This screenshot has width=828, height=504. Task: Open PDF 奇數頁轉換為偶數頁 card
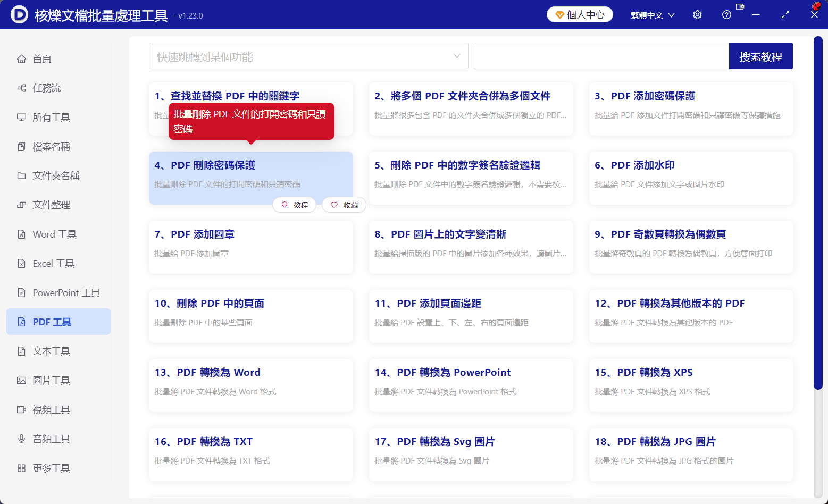point(691,247)
